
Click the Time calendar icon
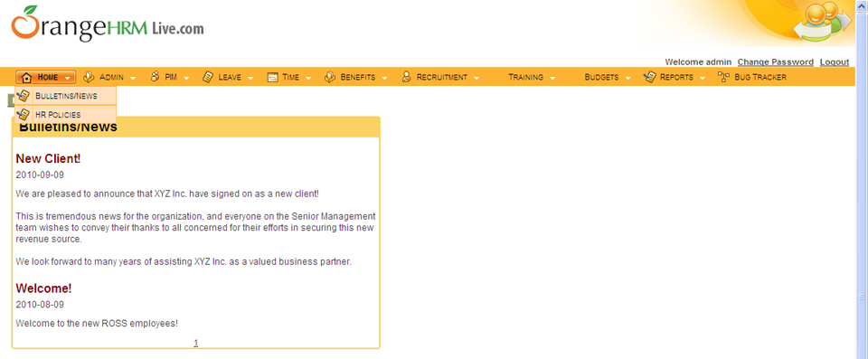click(x=272, y=77)
